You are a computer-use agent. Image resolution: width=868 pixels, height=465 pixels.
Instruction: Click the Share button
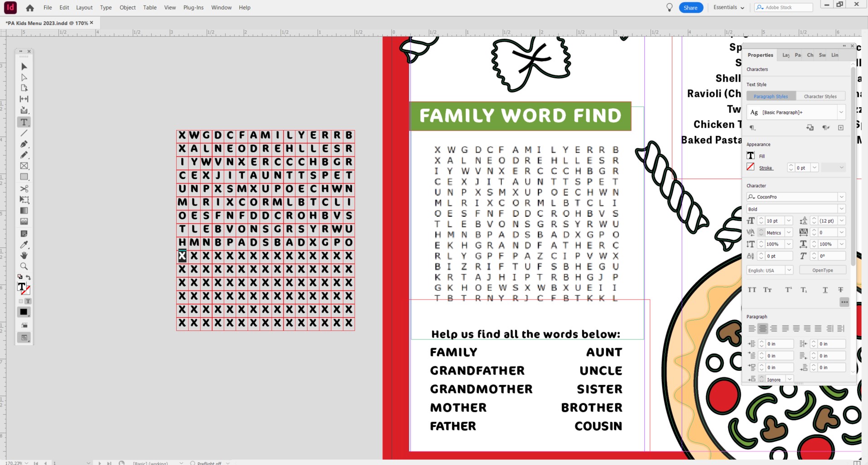pos(690,8)
